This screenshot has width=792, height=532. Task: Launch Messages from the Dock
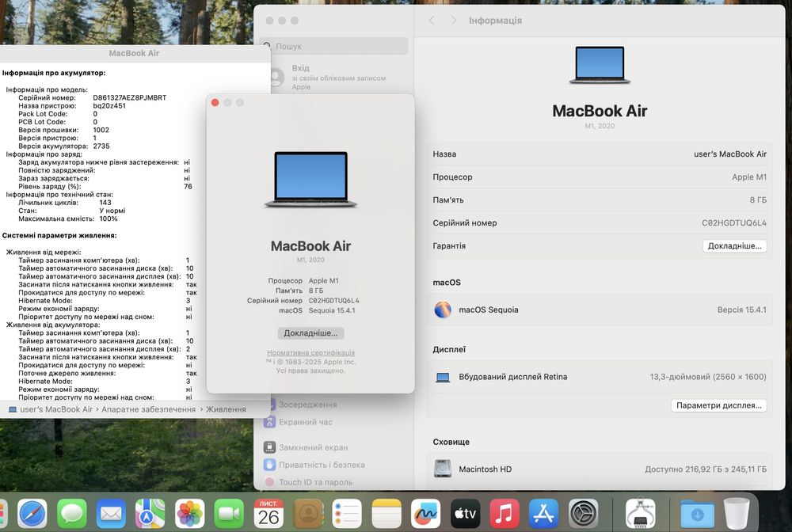(x=72, y=513)
